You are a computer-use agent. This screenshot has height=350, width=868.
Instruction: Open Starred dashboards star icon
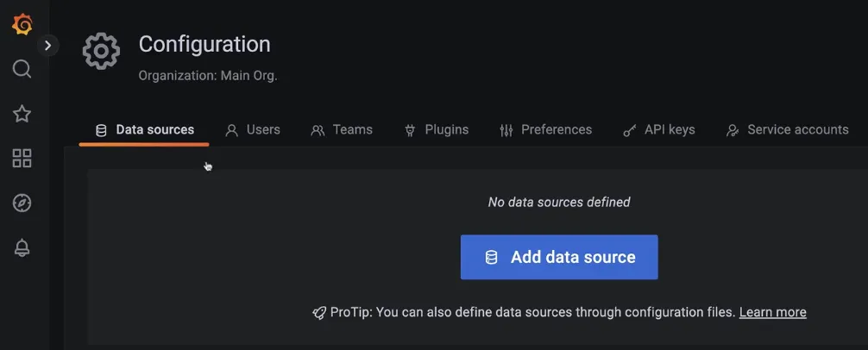click(22, 114)
